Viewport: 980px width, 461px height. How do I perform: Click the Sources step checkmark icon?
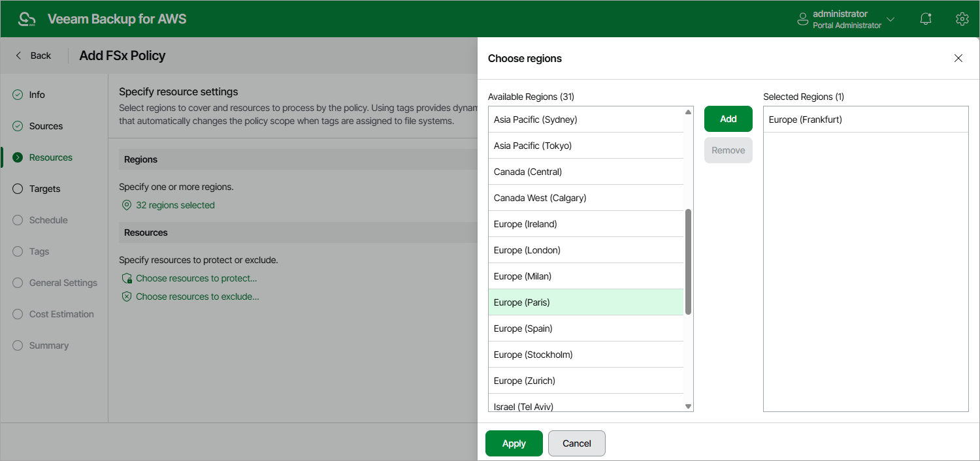click(x=18, y=126)
